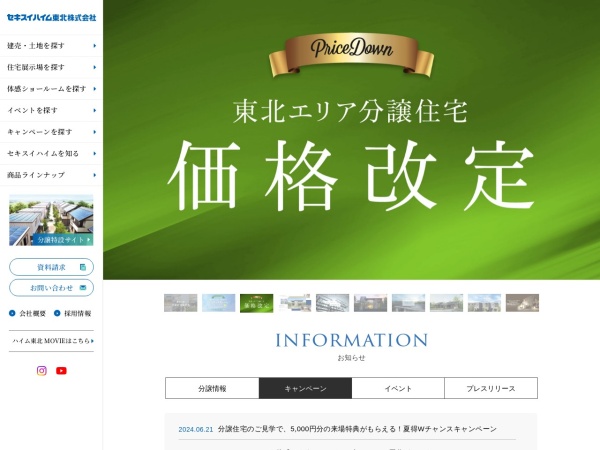Click arrow next to ハイム東北 MOVIEはこちら

coord(92,341)
